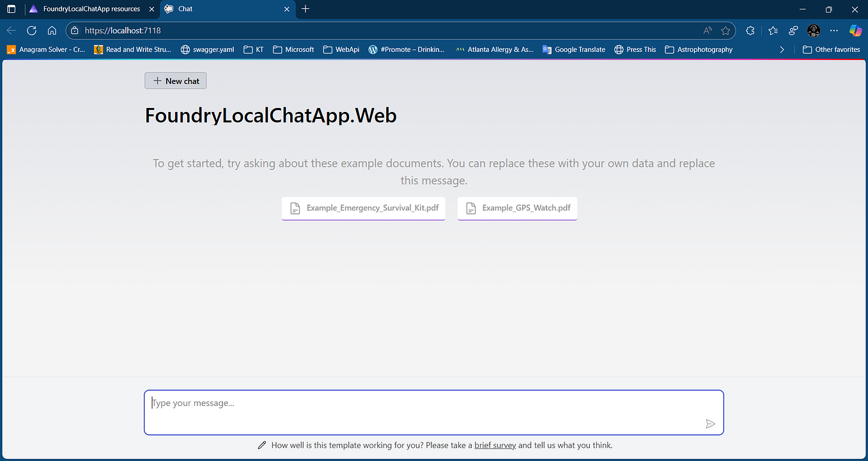Click the New chat button

(175, 81)
